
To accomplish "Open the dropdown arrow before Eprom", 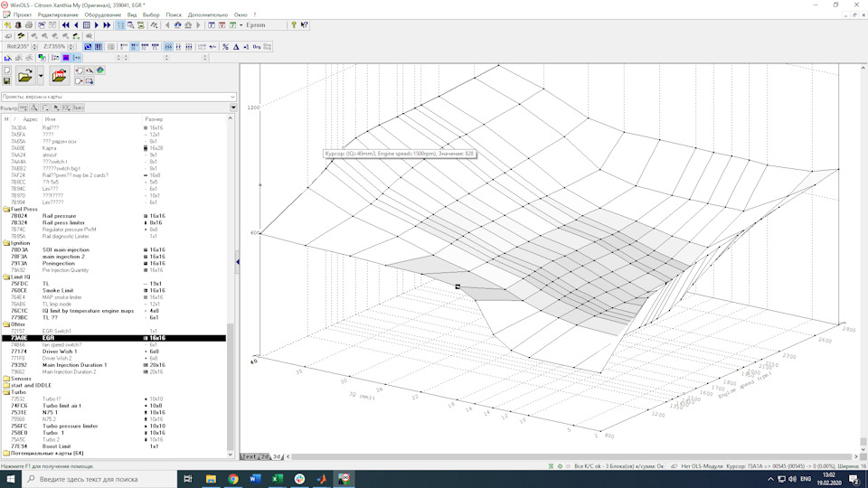I will [x=241, y=25].
